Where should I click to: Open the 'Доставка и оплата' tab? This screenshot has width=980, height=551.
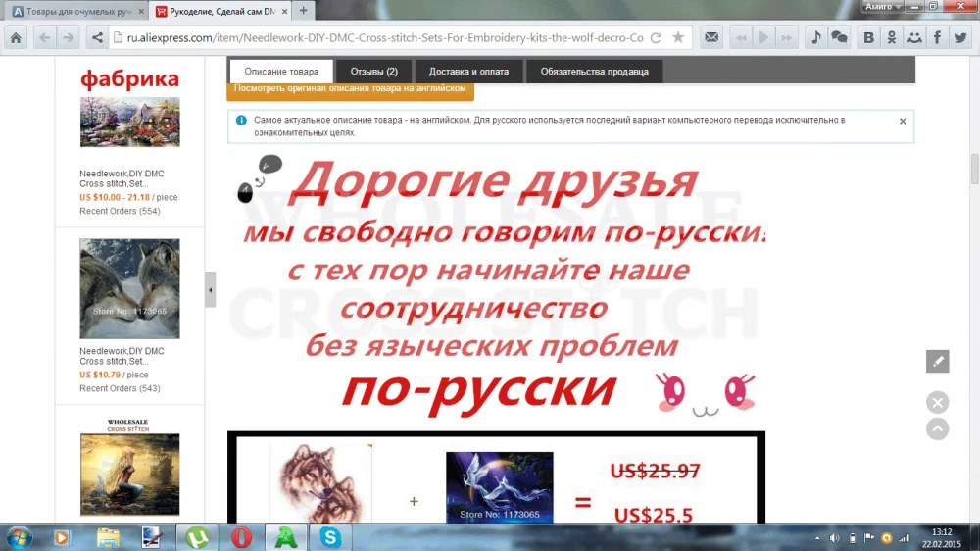[x=468, y=72]
